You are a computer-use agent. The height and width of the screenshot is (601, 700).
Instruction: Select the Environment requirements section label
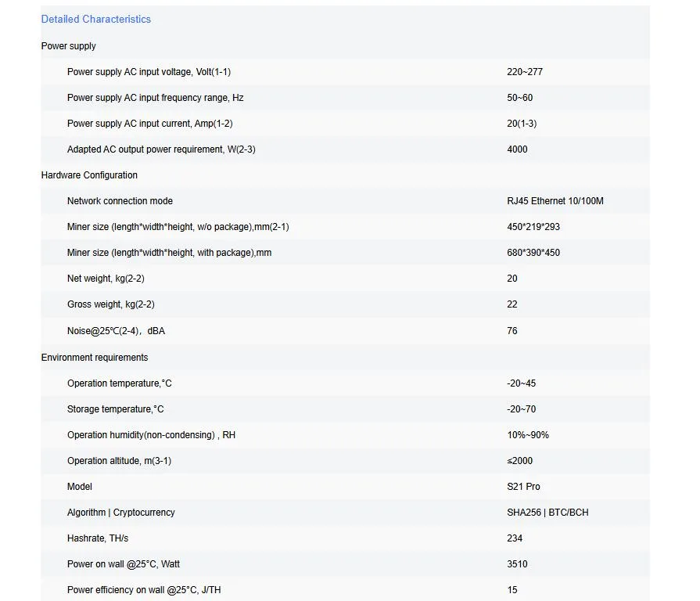tap(95, 357)
